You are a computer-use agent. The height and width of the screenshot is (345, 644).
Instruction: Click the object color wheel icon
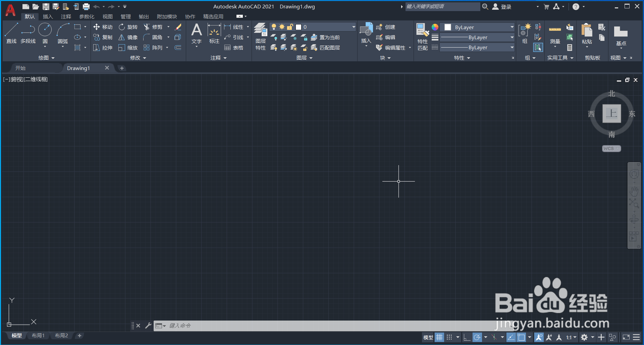point(435,27)
